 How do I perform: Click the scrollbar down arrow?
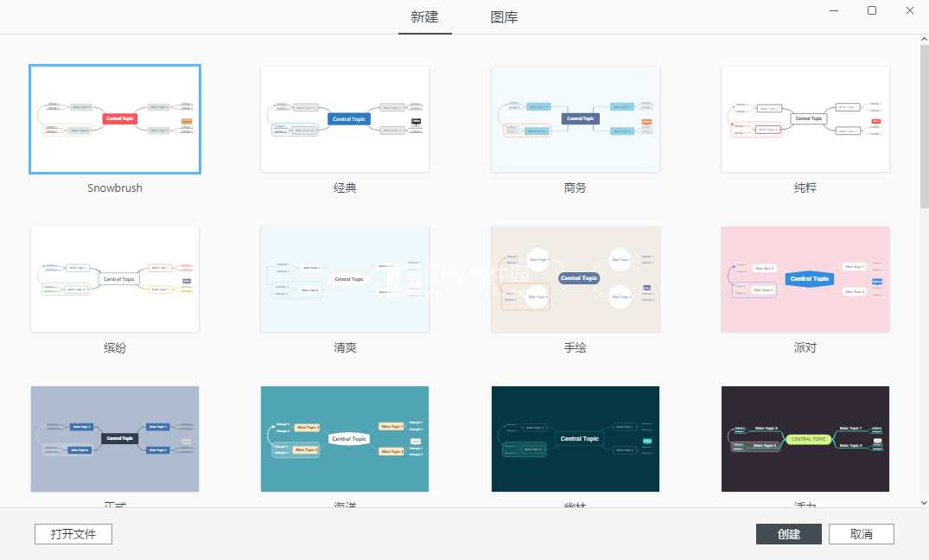(925, 502)
